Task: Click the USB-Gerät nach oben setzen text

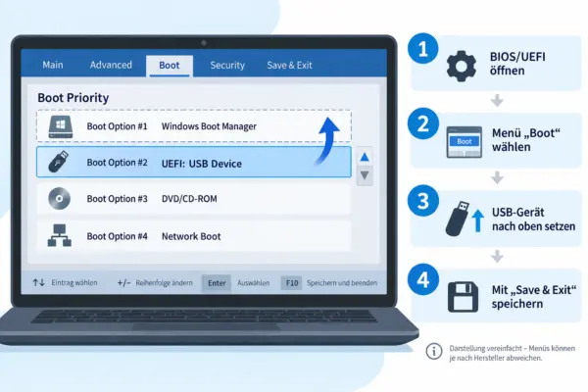Action: 533,220
